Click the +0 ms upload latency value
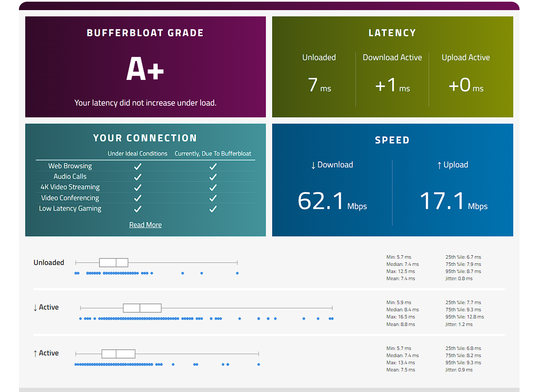 [466, 85]
